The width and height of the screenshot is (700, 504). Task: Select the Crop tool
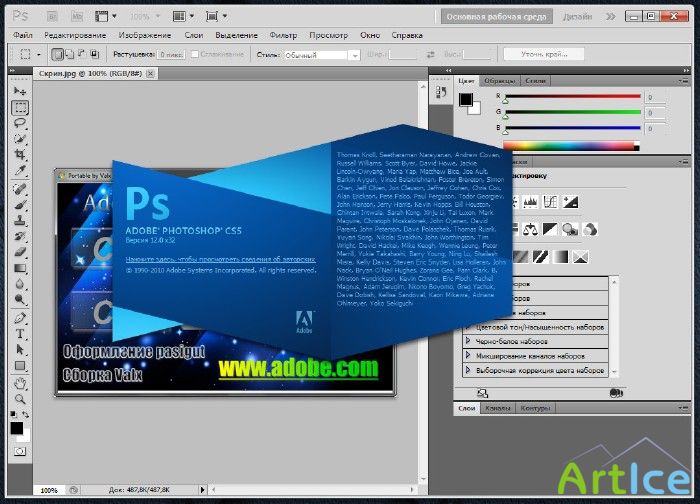[x=20, y=154]
